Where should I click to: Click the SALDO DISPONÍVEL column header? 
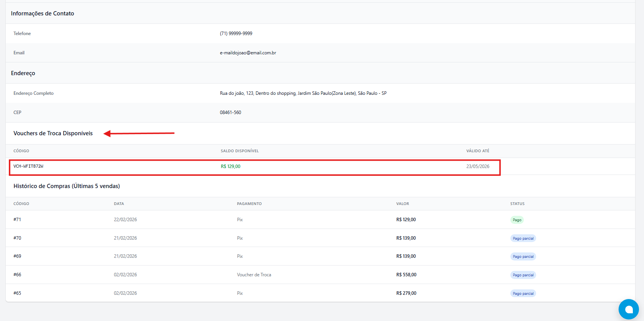(x=240, y=151)
